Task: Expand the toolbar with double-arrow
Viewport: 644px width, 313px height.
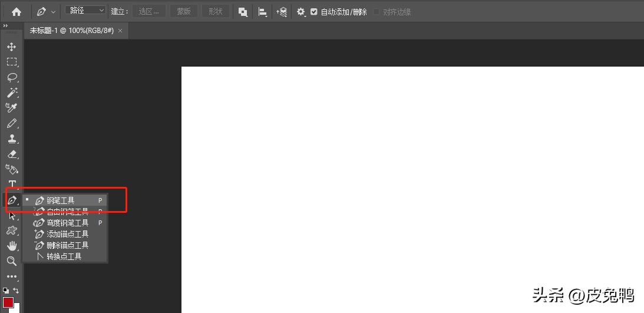Action: (5, 26)
